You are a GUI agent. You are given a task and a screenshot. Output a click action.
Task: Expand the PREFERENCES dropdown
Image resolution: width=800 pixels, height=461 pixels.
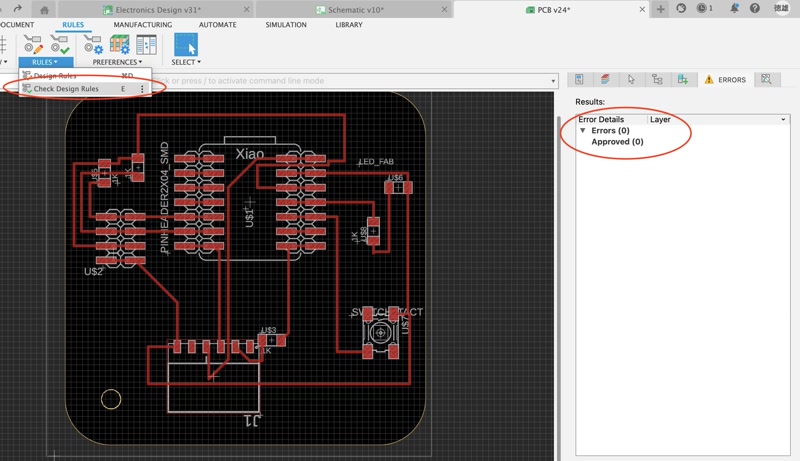[x=117, y=62]
